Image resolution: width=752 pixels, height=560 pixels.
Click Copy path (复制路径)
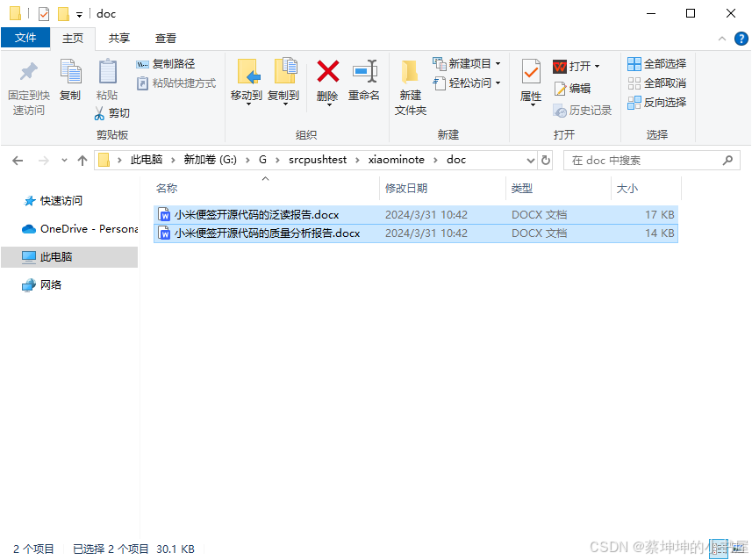click(x=166, y=64)
